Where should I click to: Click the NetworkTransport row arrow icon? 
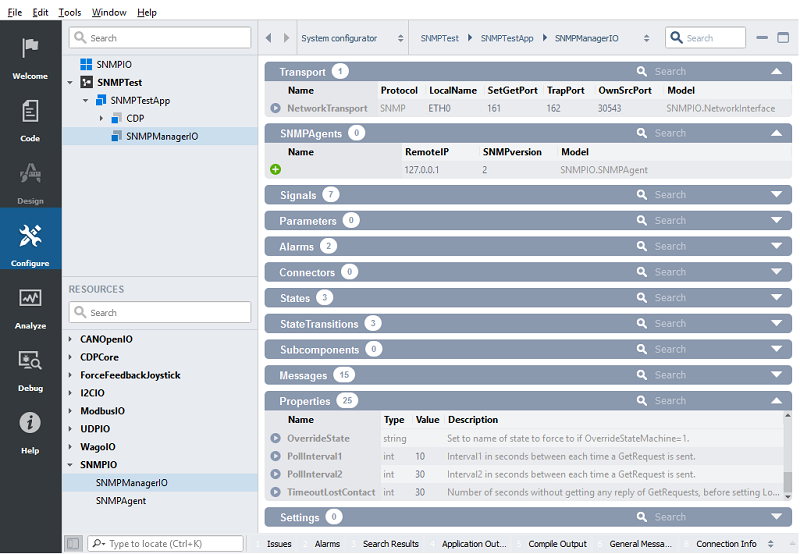pyautogui.click(x=275, y=108)
